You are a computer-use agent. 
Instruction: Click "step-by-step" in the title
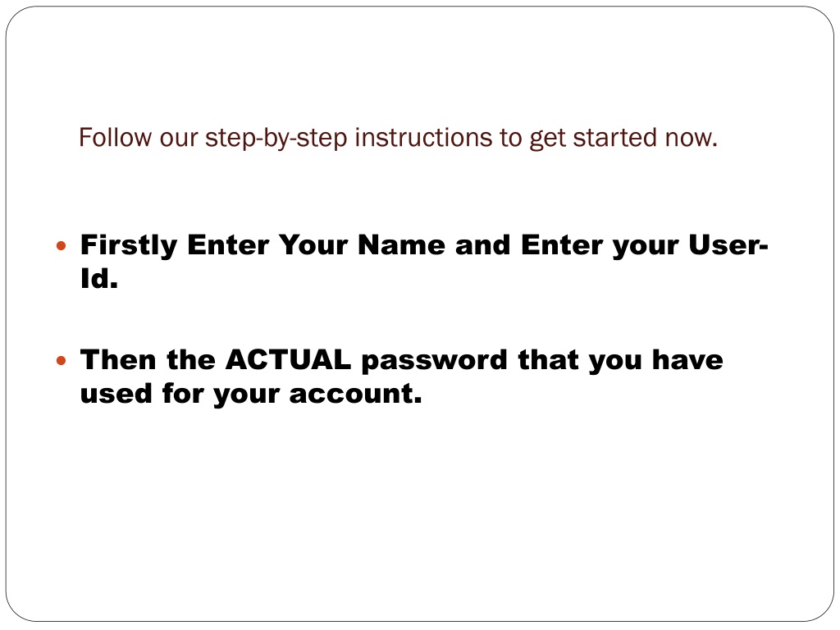(276, 139)
